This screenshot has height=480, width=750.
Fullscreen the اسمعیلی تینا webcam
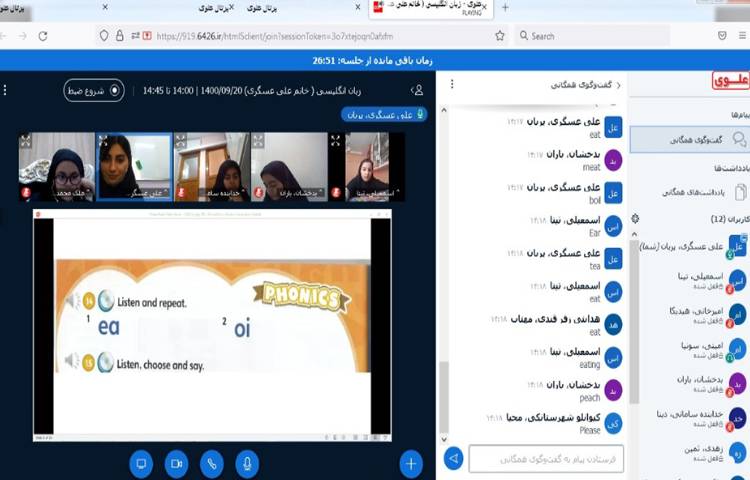point(335,140)
